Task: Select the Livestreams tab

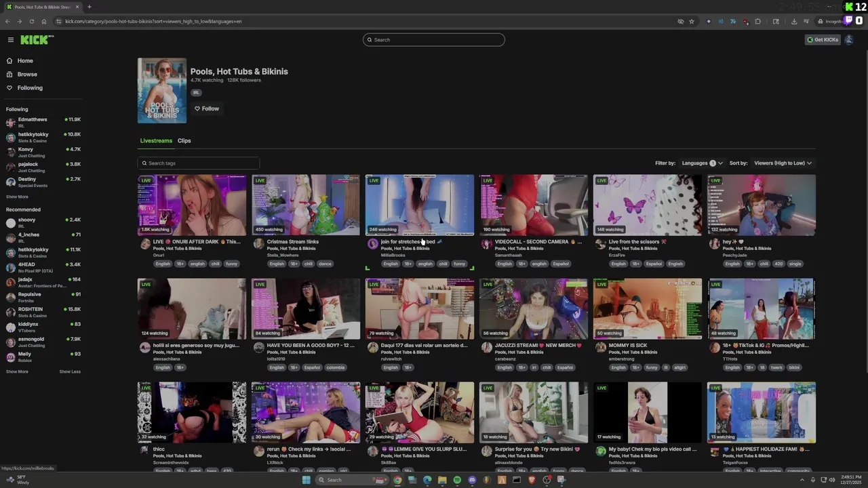Action: 156,141
